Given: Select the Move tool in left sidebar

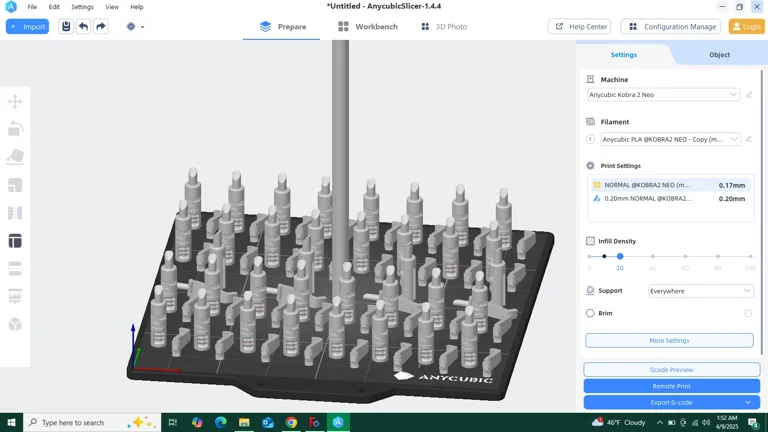Looking at the screenshot, I should click(15, 101).
